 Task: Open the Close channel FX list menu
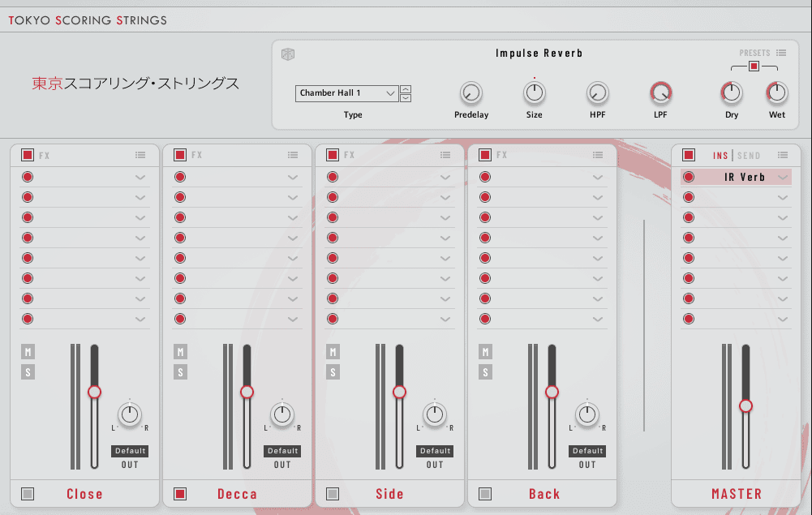point(140,155)
